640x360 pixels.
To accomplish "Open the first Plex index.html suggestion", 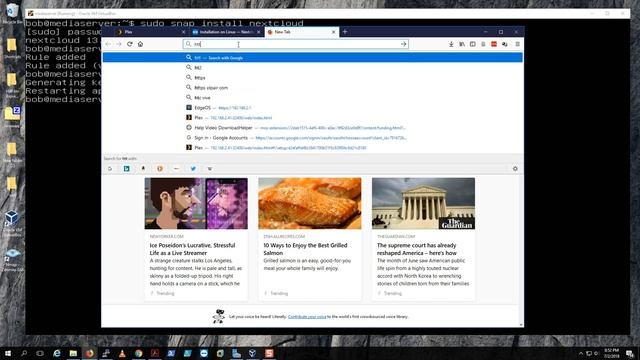I will click(312, 118).
